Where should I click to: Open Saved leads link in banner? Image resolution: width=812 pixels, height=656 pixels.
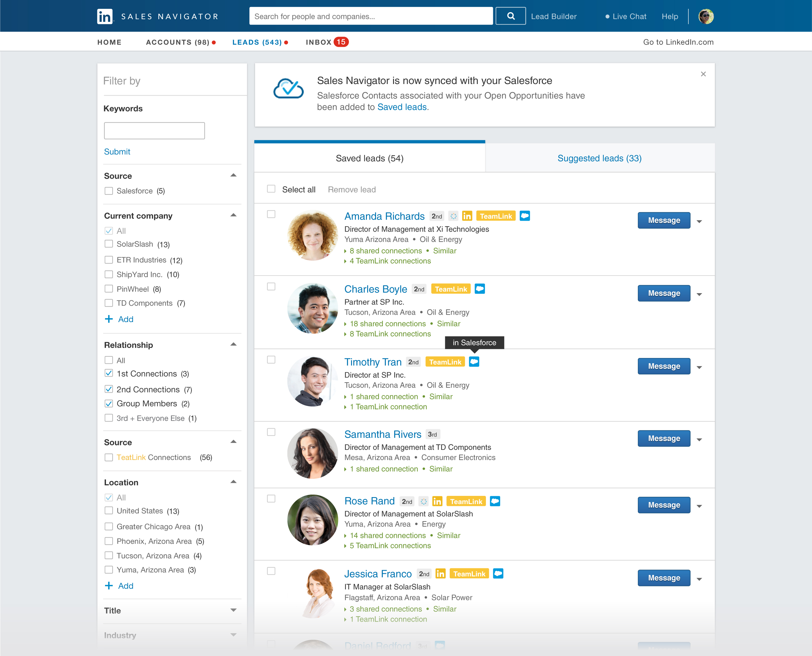click(402, 107)
